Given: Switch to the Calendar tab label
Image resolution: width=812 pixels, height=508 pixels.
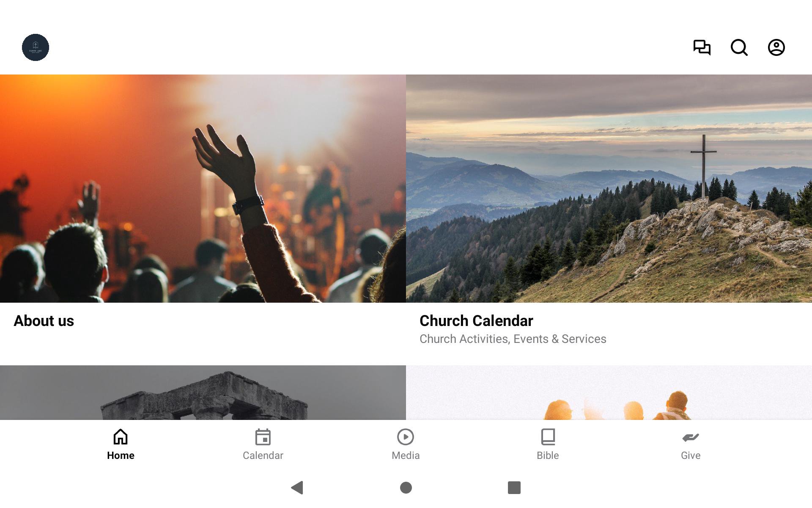Looking at the screenshot, I should pos(263,456).
